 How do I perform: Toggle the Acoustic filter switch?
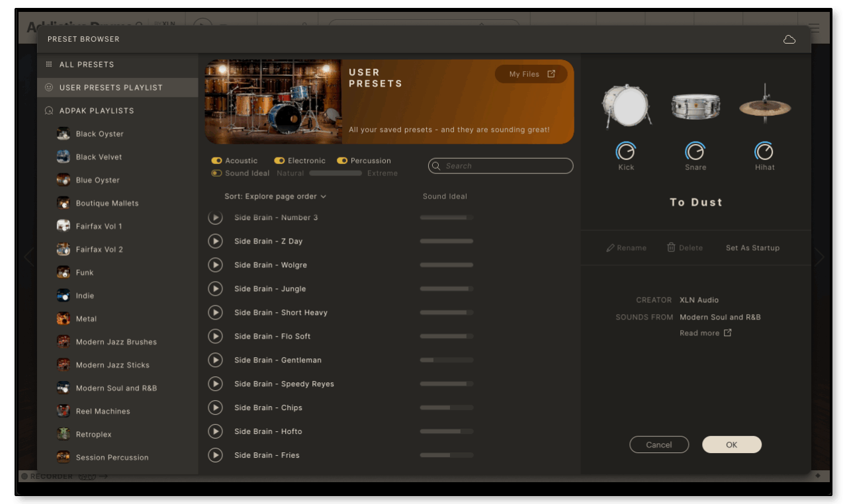pyautogui.click(x=216, y=161)
